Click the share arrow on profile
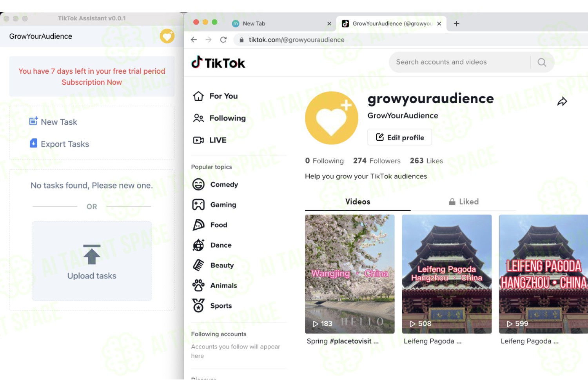Viewport: 588px width, 392px height. (x=562, y=102)
